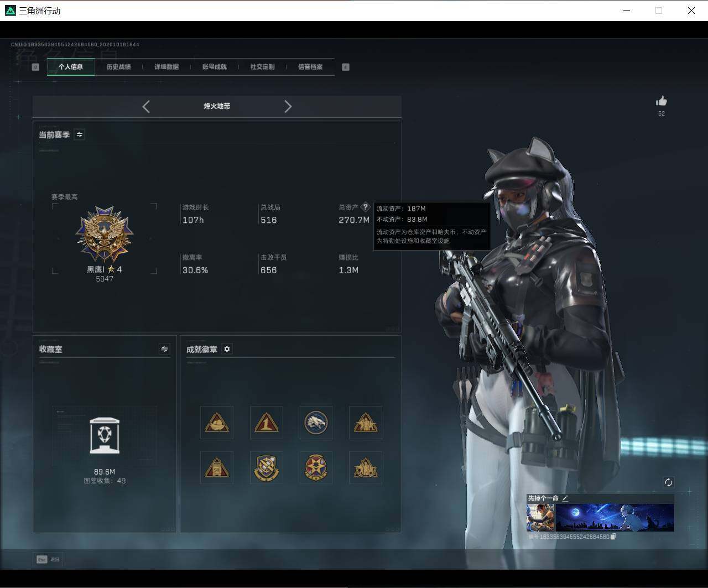Click the 烽火地带 mode title

point(217,106)
